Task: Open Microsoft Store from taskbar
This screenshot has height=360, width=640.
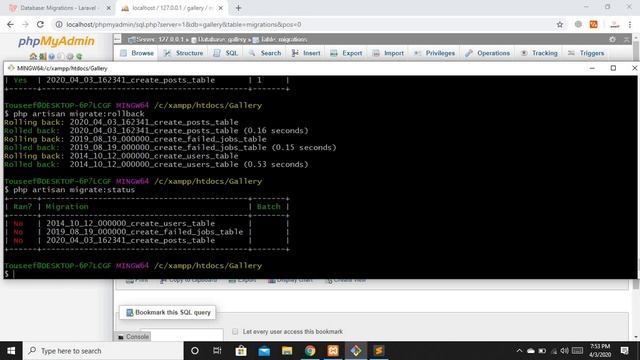Action: click(x=241, y=351)
